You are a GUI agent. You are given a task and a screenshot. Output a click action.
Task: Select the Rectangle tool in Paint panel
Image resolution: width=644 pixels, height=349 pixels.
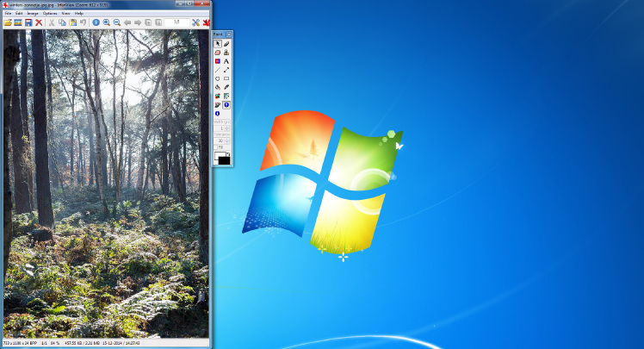coord(226,78)
